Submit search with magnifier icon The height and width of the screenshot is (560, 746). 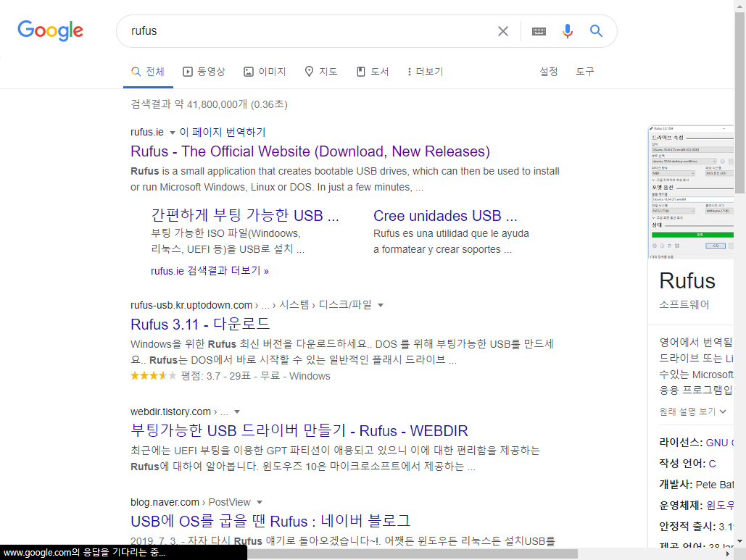[x=596, y=31]
